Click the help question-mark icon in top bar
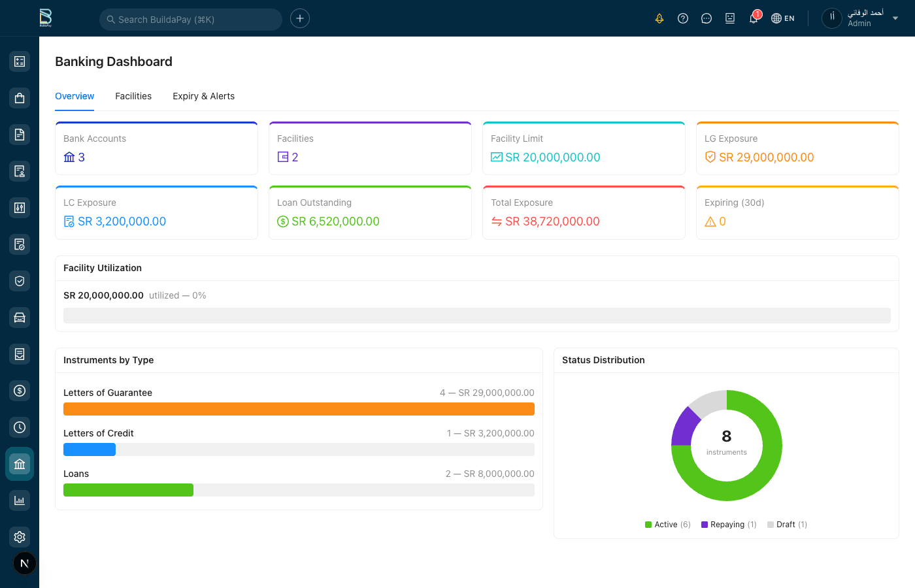The height and width of the screenshot is (588, 915). click(682, 18)
